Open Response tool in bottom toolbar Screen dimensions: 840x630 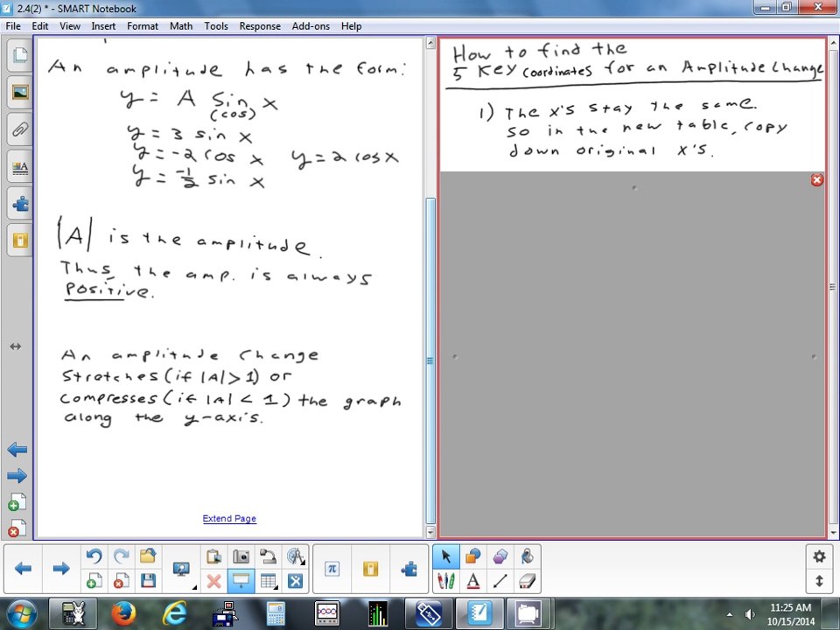(x=370, y=569)
